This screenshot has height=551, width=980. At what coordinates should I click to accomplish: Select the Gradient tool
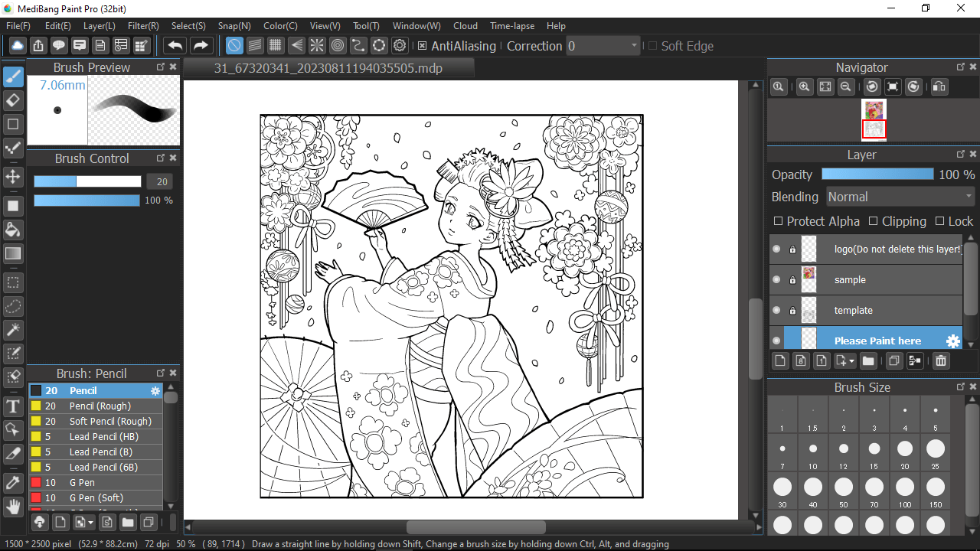click(13, 253)
